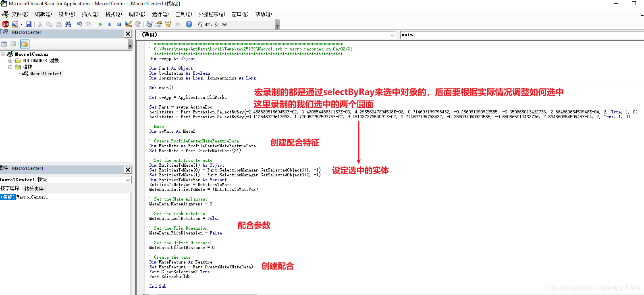The image size is (644, 295).
Task: Open VBA Help question mark icon
Action: click(x=189, y=24)
